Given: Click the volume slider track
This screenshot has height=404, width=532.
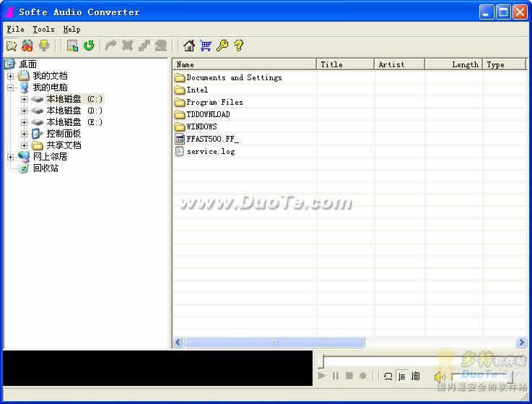Looking at the screenshot, I should pos(481,376).
